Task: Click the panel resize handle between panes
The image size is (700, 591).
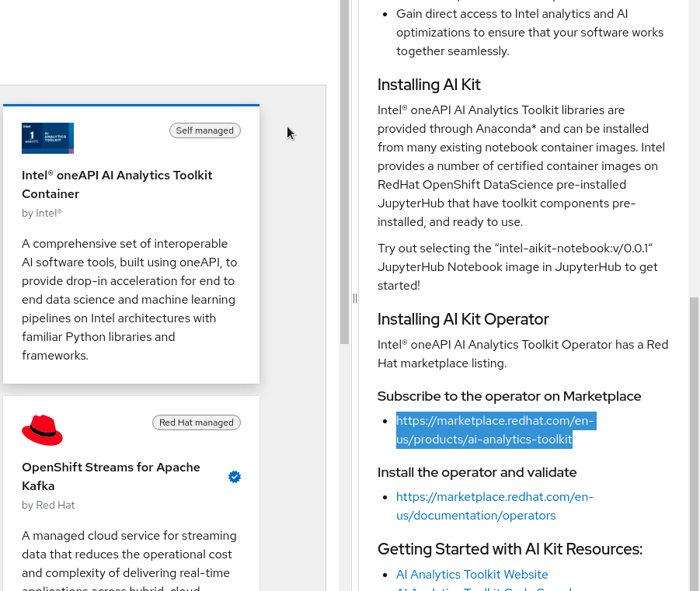Action: coord(354,298)
